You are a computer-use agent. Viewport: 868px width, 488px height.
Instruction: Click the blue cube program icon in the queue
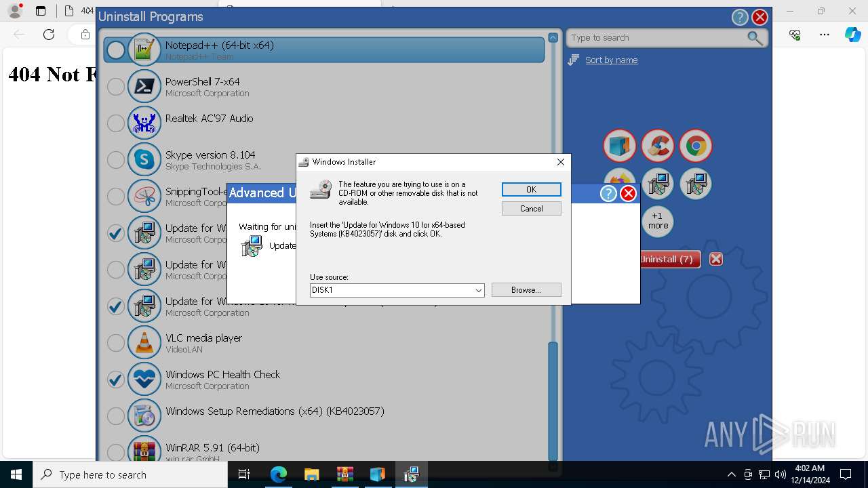click(x=620, y=146)
